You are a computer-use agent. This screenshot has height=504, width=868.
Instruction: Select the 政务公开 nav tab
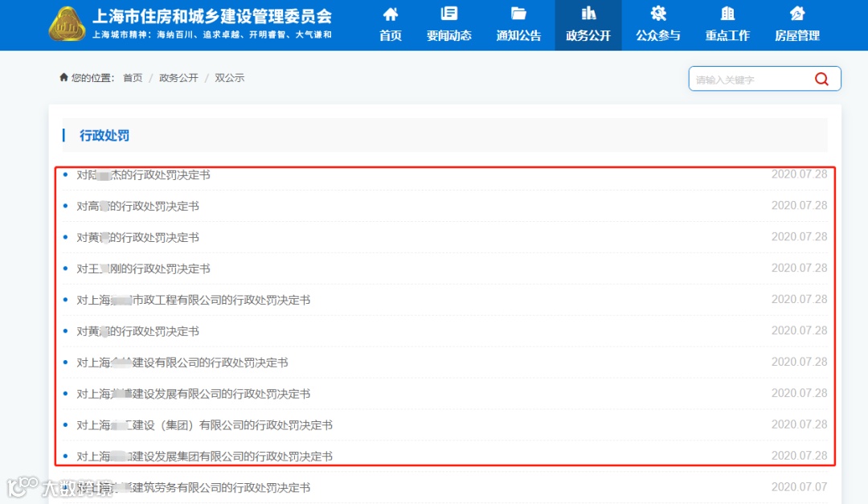(x=588, y=25)
